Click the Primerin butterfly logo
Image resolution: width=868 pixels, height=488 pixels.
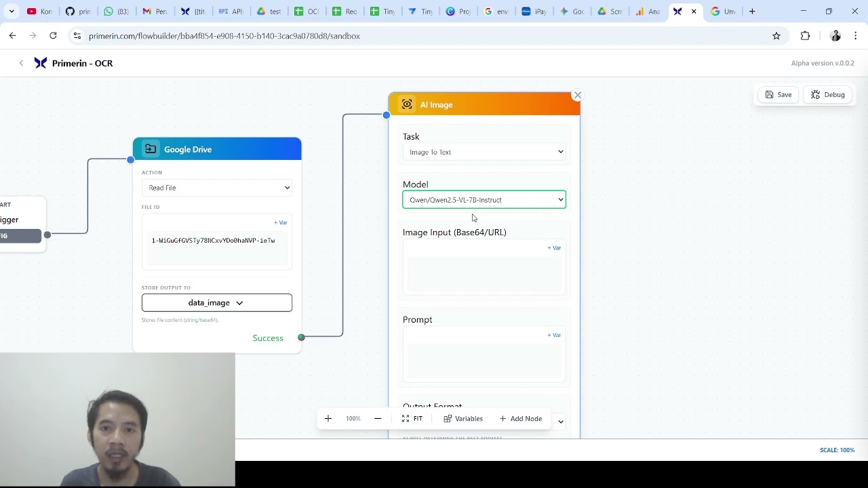pyautogui.click(x=41, y=63)
